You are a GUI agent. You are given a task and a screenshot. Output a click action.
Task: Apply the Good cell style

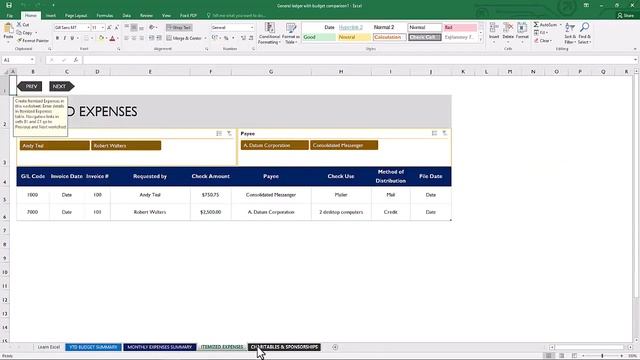(x=319, y=37)
